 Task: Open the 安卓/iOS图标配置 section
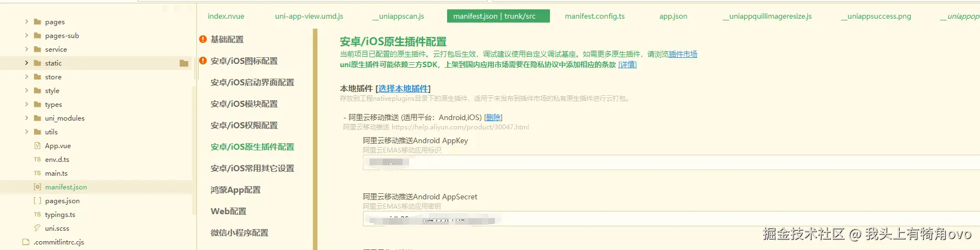pos(244,61)
